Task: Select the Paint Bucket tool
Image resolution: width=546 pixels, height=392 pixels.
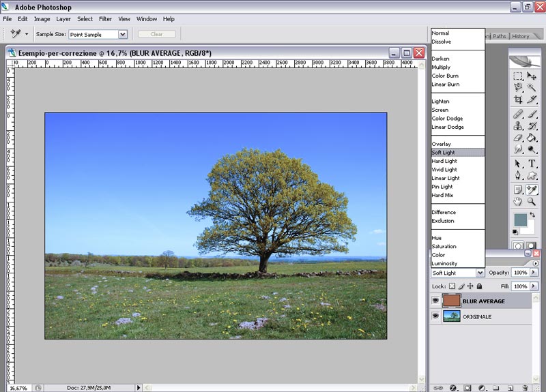Action: [532, 138]
